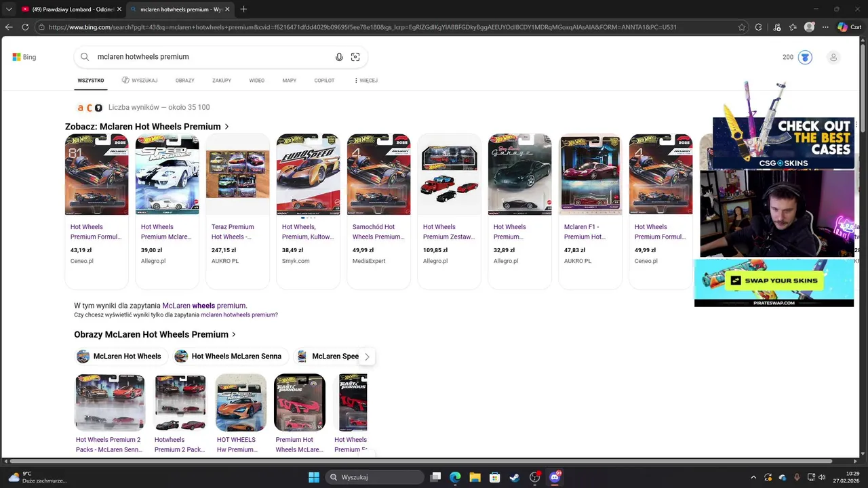Switch to the WIDEO tab
The width and height of the screenshot is (868, 488).
coord(256,81)
